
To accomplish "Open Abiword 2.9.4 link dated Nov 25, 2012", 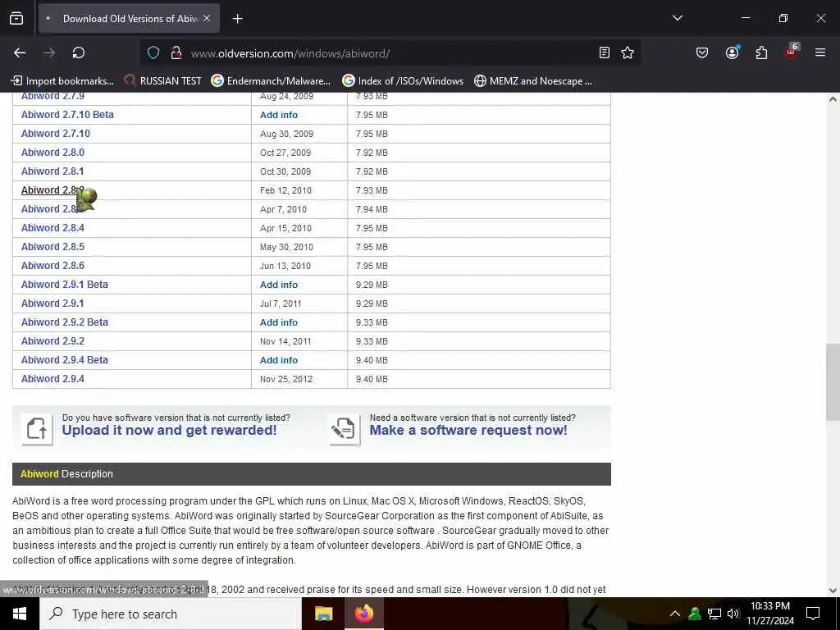I will (52, 379).
